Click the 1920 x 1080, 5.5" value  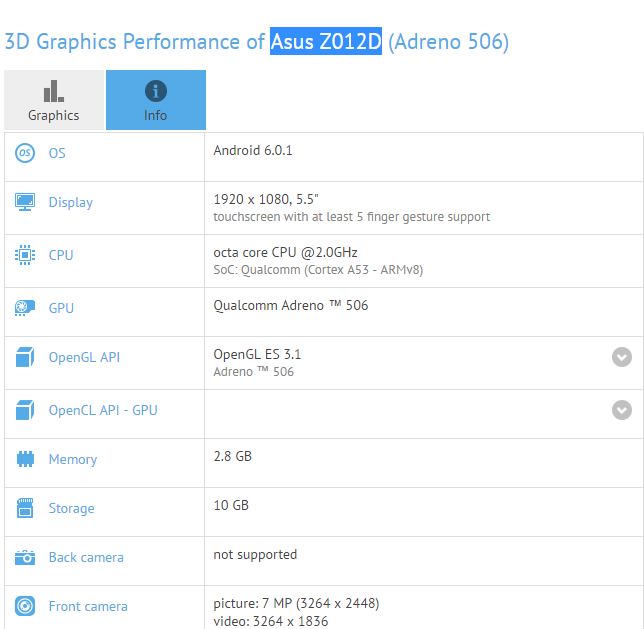[266, 199]
